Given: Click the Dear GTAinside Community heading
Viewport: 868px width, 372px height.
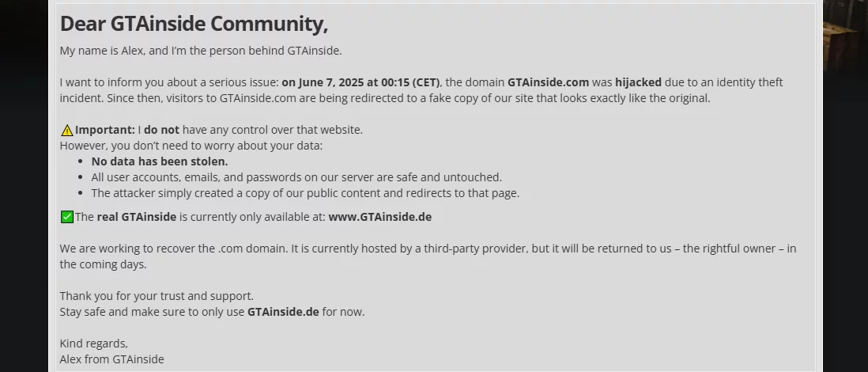Looking at the screenshot, I should point(194,24).
